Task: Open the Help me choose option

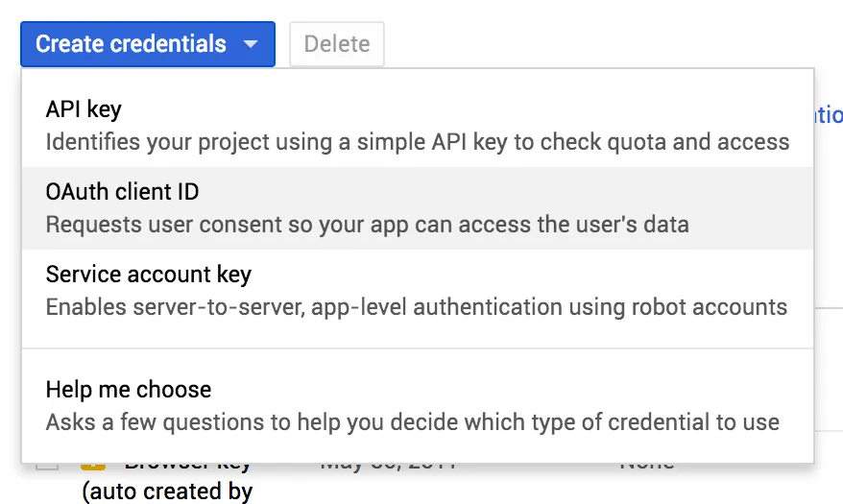Action: [128, 390]
